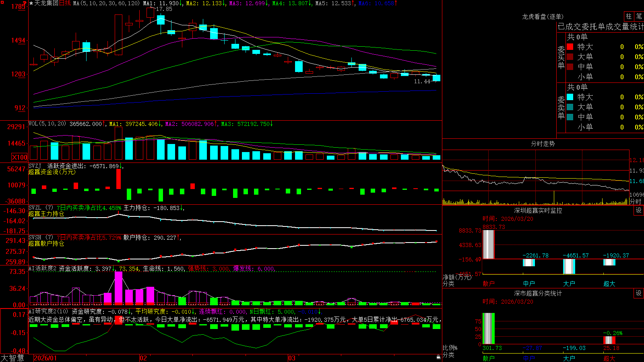Click the 17.85 high price label
The height and width of the screenshot is (362, 644).
[x=164, y=9]
